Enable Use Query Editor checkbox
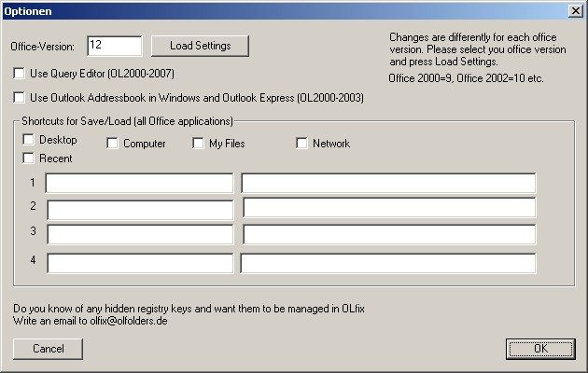The height and width of the screenshot is (373, 588). tap(19, 74)
